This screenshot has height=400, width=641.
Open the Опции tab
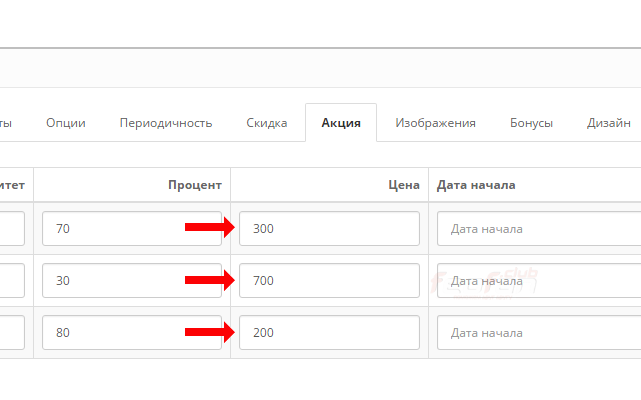click(66, 123)
